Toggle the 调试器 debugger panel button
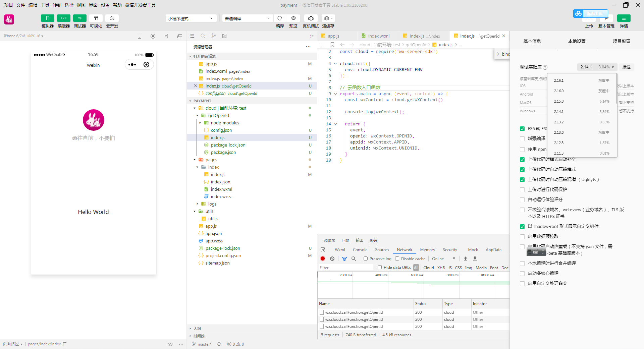Viewport: 644px width, 349px height. (x=79, y=18)
